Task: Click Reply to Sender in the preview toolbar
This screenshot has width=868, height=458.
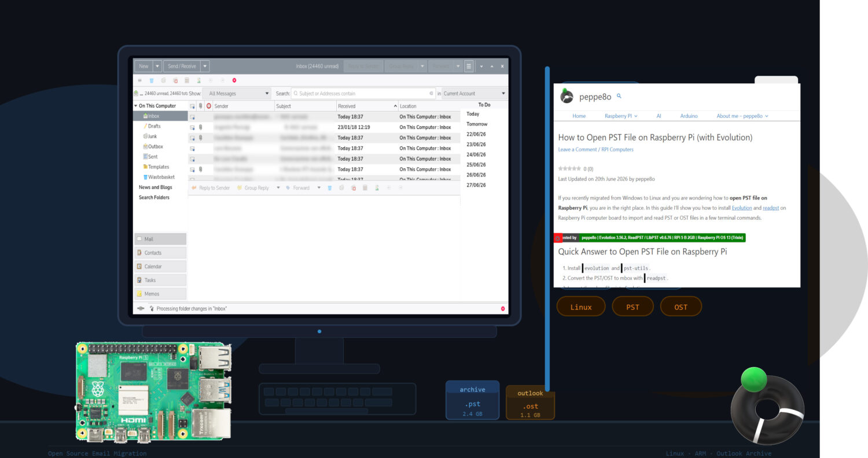Action: 211,188
